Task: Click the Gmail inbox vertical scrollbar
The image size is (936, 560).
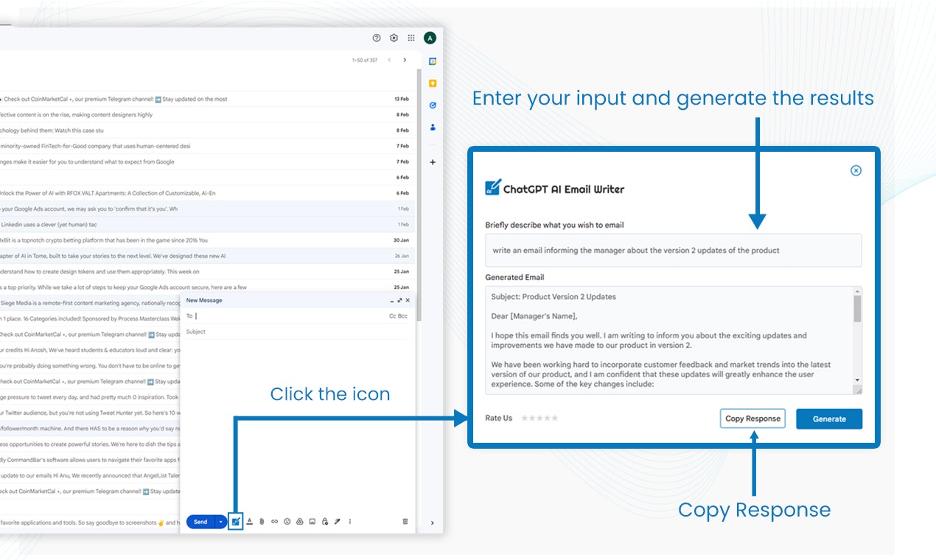Action: pyautogui.click(x=419, y=195)
